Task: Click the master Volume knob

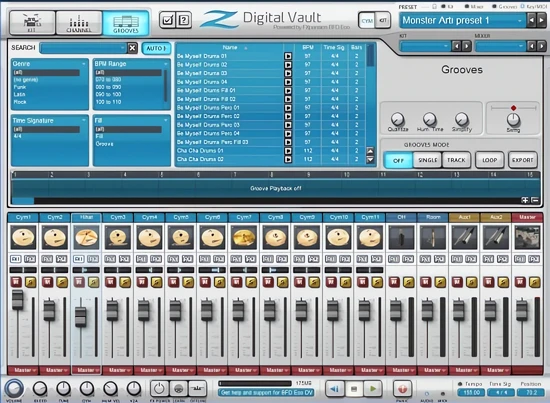Action: [14, 388]
